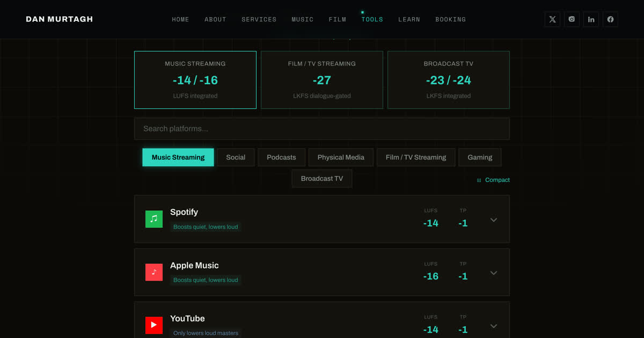
Task: Click the Dan Murtagh site logo
Action: click(60, 19)
